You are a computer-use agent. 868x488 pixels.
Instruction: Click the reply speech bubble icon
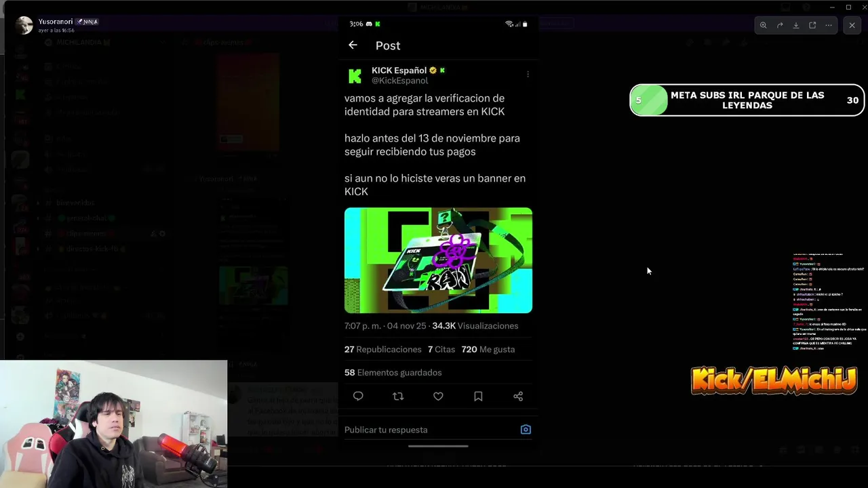click(358, 396)
